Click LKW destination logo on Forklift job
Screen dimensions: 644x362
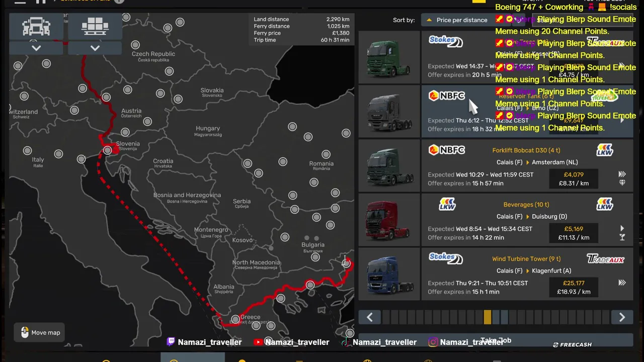[x=605, y=150]
